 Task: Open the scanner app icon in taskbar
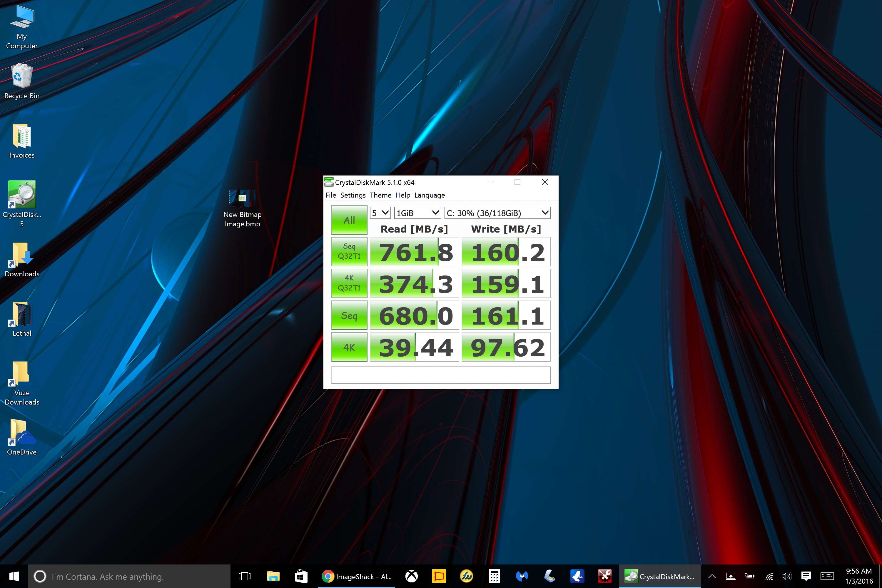549,576
